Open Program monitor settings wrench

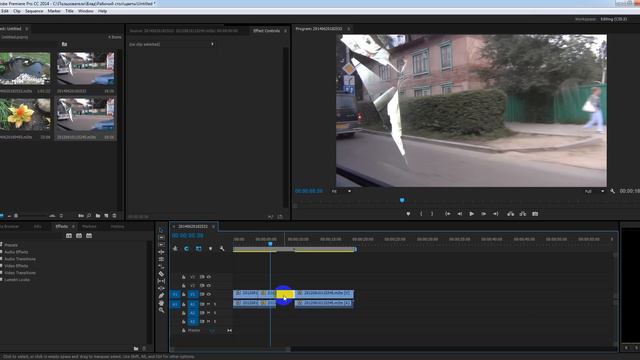(613, 191)
